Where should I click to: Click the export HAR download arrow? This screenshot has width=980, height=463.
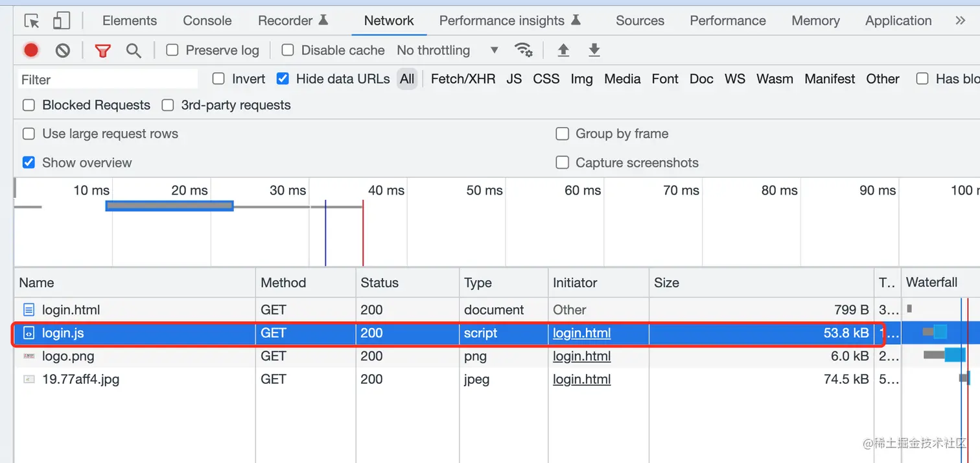click(594, 50)
